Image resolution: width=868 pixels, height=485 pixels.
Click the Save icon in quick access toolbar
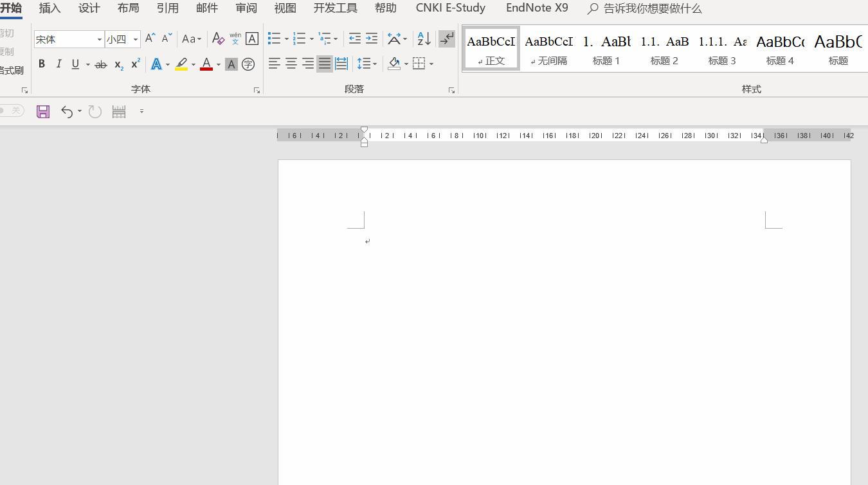click(42, 111)
